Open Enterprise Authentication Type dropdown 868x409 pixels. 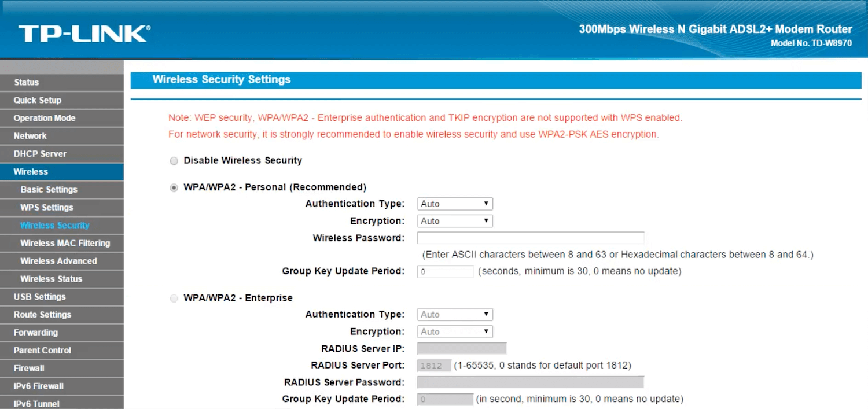(x=455, y=315)
